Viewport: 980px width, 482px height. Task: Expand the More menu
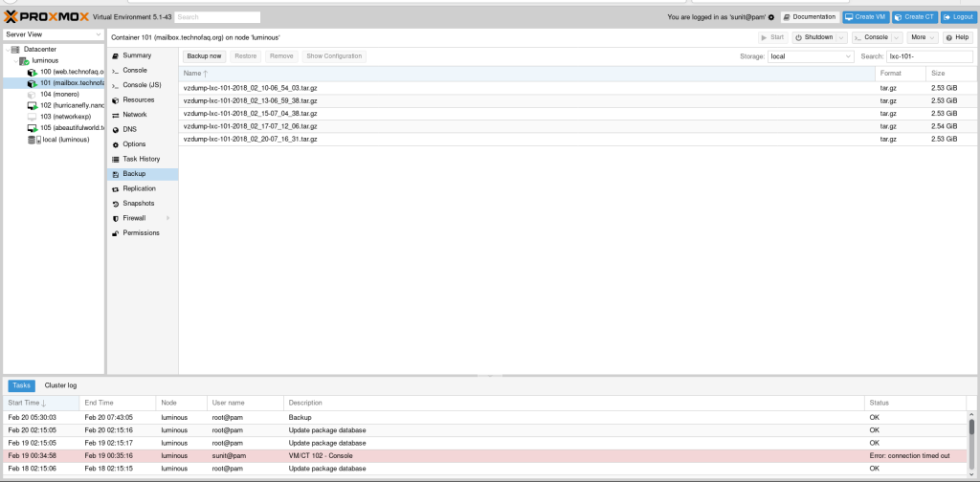click(x=923, y=37)
